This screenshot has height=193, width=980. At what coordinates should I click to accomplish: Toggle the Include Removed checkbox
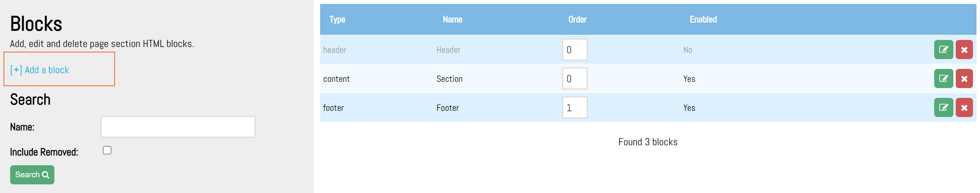coord(107,150)
